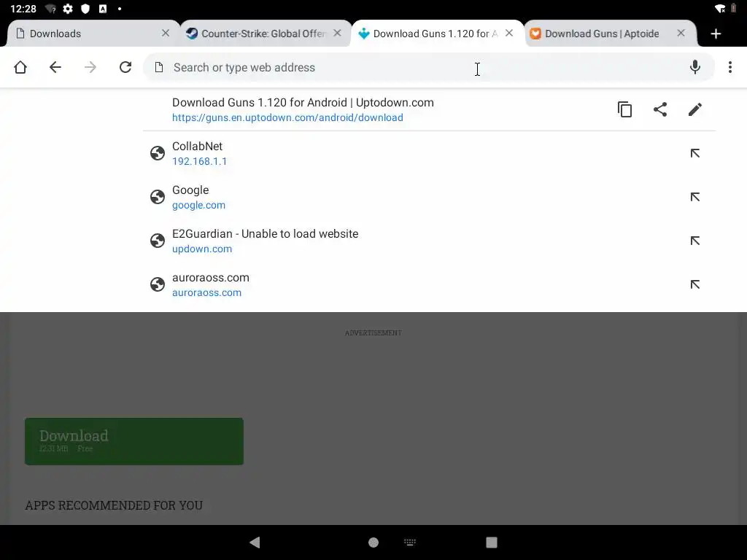Reload the current page
The height and width of the screenshot is (560, 747).
click(x=125, y=67)
